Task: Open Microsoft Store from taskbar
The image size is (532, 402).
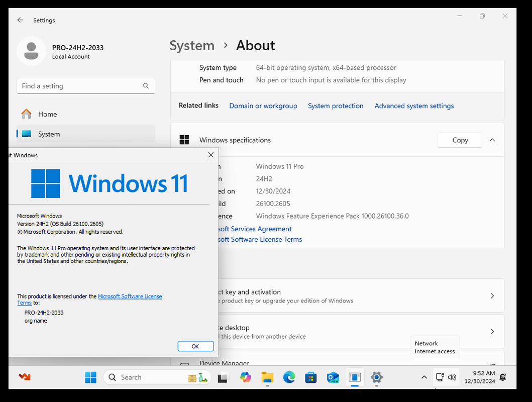Action: click(x=311, y=377)
